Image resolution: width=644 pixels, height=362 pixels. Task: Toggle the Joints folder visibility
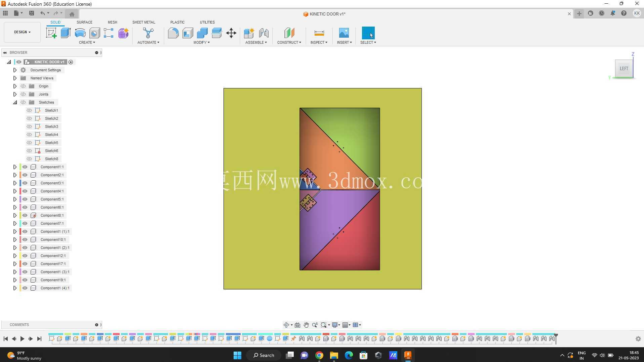coord(23,94)
